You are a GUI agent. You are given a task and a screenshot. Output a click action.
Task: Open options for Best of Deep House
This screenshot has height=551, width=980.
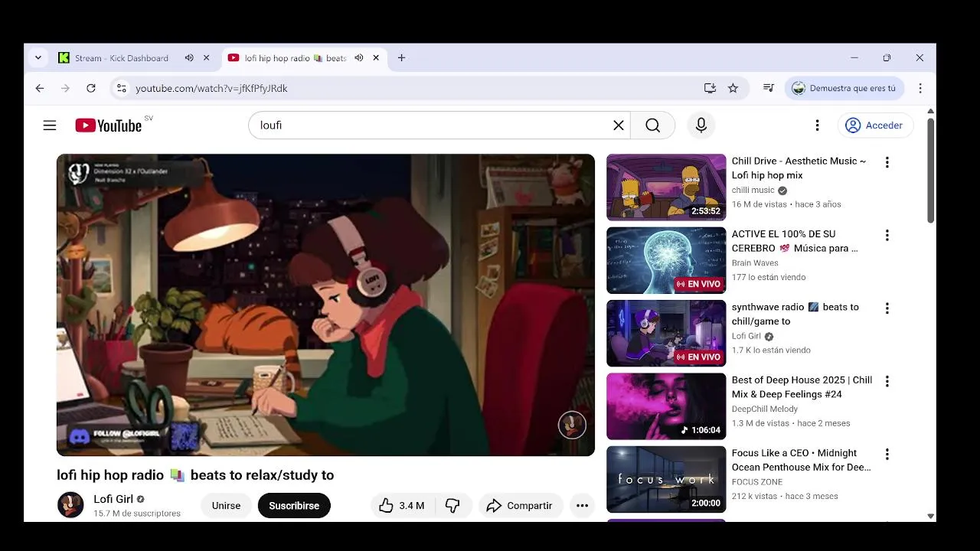click(887, 381)
